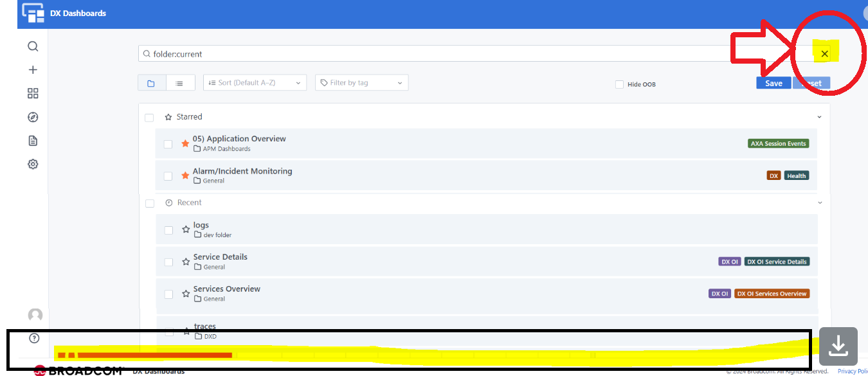Click the document page icon in sidebar
The height and width of the screenshot is (376, 868).
(33, 141)
